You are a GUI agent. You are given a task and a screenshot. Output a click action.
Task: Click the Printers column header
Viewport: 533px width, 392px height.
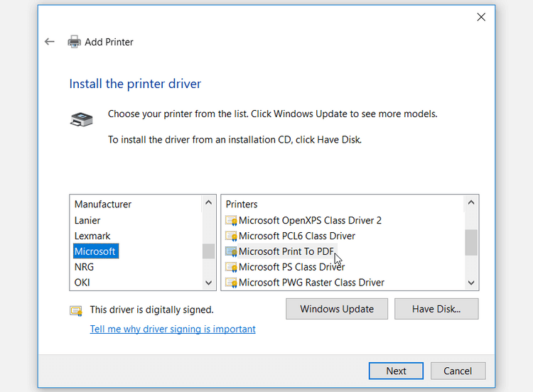tap(242, 204)
